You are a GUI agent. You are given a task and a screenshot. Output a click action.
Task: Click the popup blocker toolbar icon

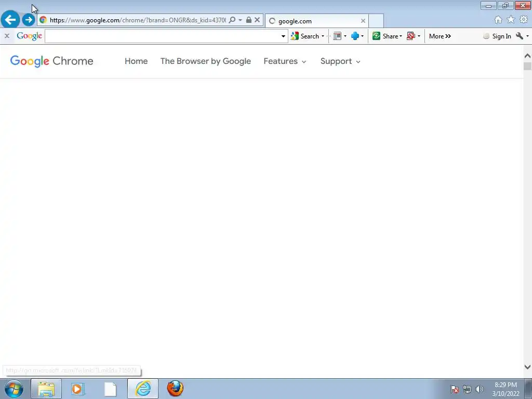coord(411,36)
